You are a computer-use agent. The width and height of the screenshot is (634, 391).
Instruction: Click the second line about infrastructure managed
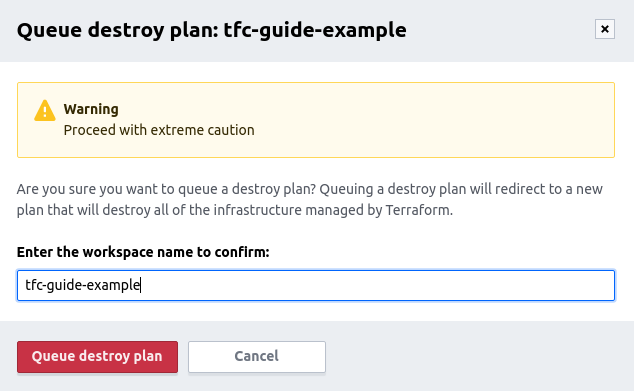click(x=235, y=210)
